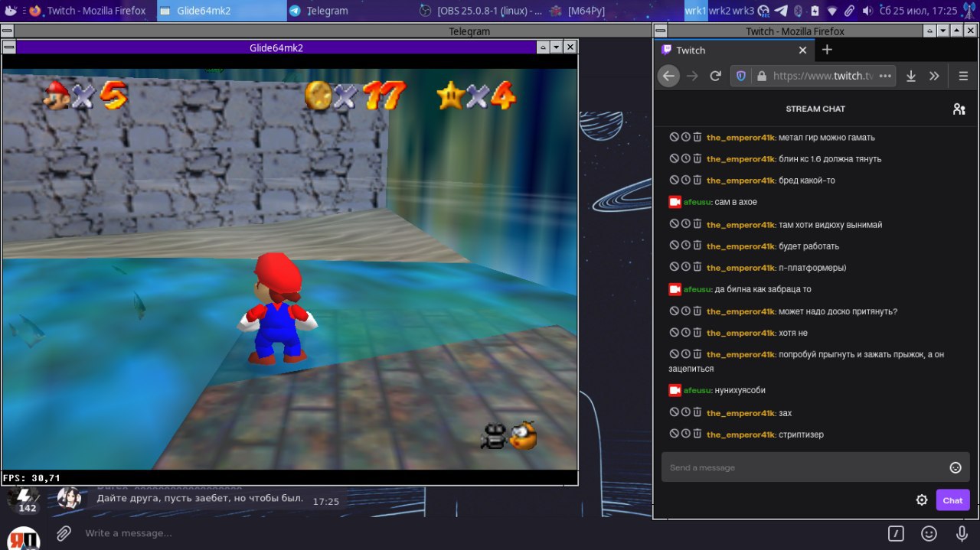Click ban icon beside 'метал гир можно гамать'
980x550 pixels.
tap(674, 137)
